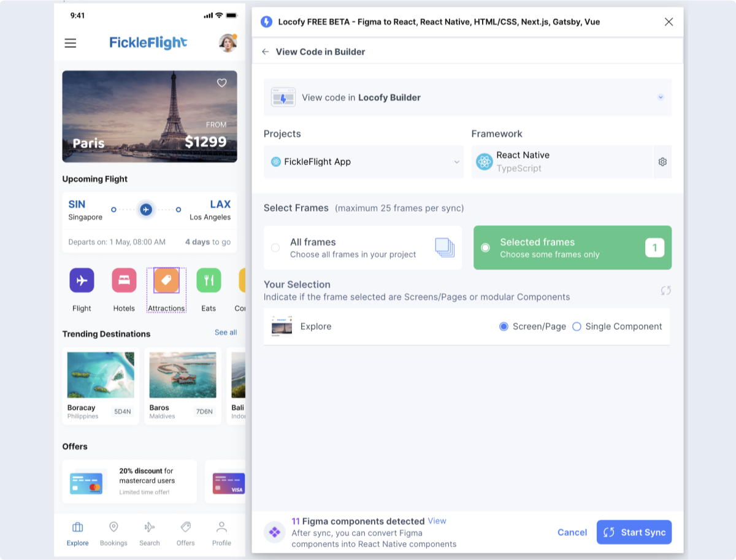Click the React Native framework selector
Screen dimensions: 736x560
point(562,162)
